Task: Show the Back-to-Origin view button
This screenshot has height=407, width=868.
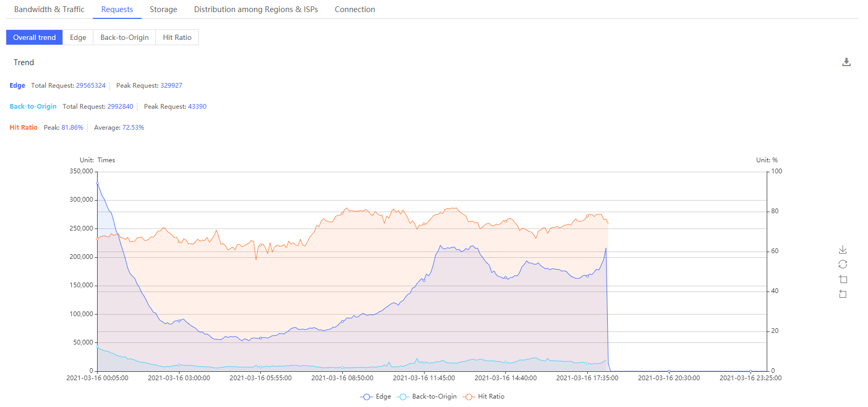Action: click(124, 37)
